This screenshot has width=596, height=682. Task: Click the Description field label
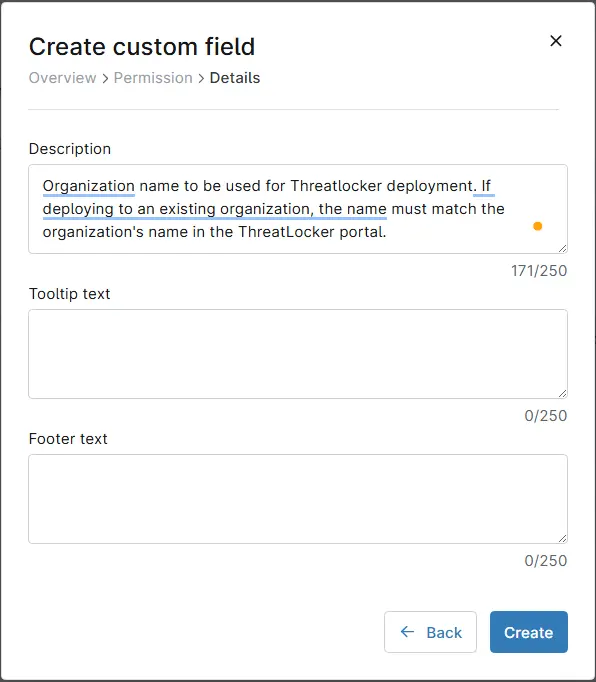coord(70,149)
